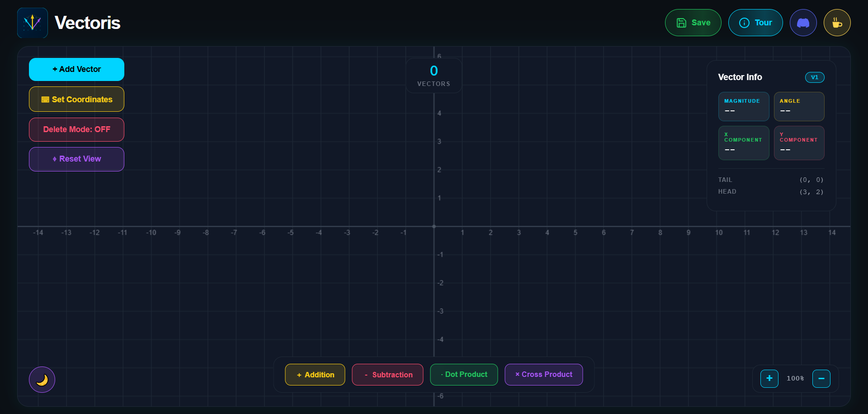
Task: Choose the Cross Product operation
Action: click(x=544, y=375)
